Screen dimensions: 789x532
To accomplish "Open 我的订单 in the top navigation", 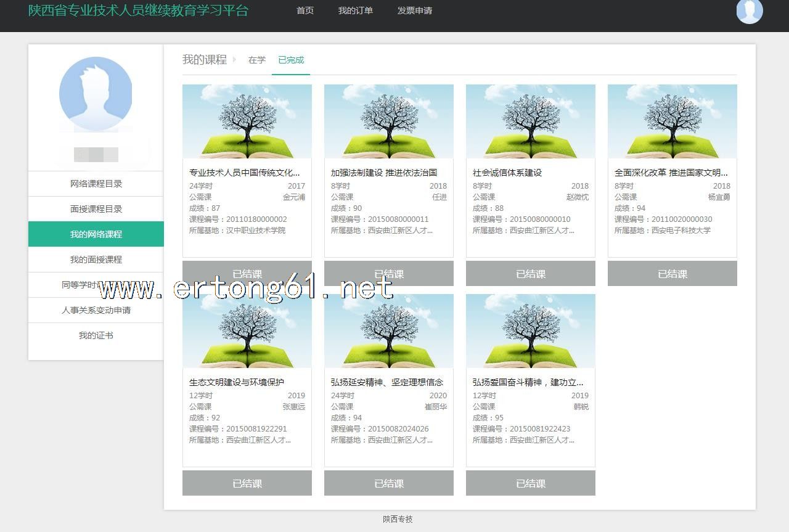I will (x=355, y=10).
